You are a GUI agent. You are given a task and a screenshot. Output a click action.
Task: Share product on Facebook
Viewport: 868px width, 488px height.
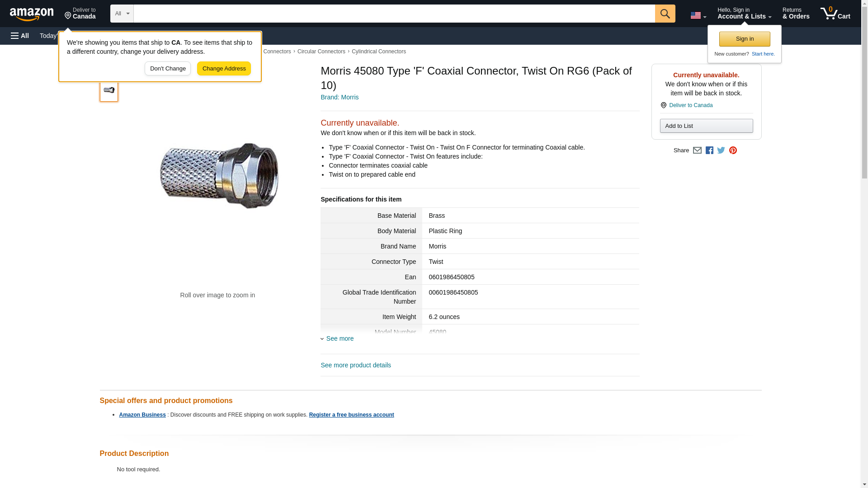tap(709, 150)
